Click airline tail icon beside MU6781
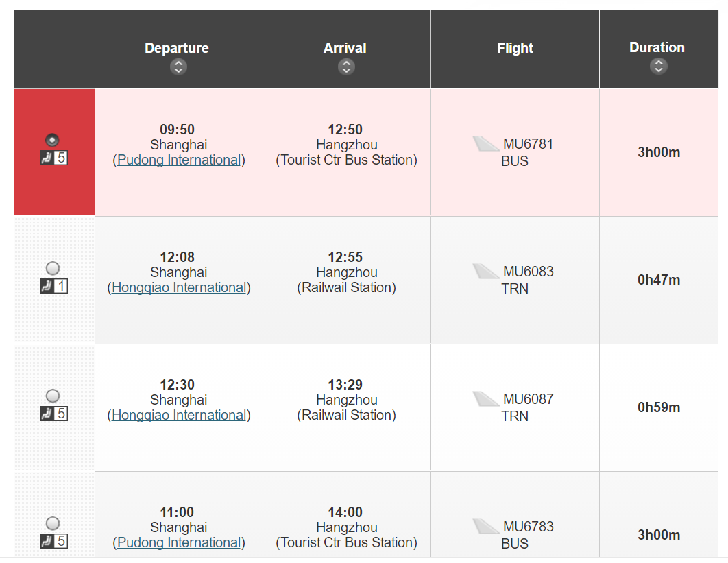The image size is (728, 563). coord(485,143)
